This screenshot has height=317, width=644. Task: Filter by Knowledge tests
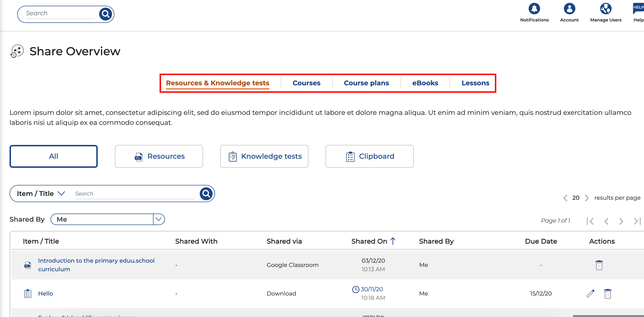[x=264, y=156]
